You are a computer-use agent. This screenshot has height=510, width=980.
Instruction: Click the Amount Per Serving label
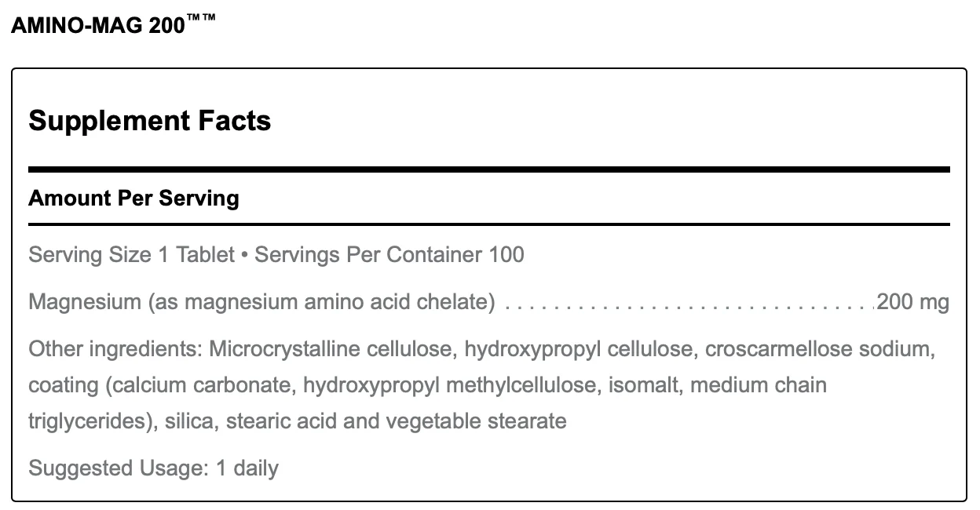click(133, 198)
